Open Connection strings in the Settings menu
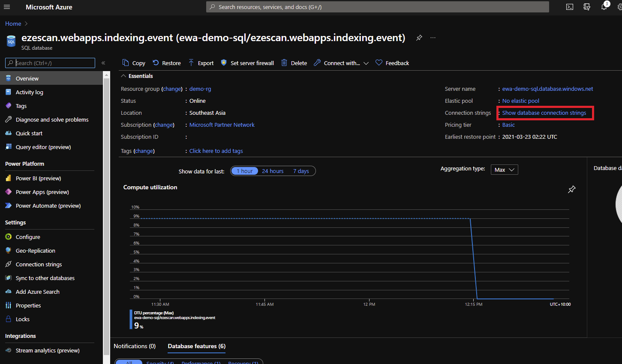 (39, 264)
